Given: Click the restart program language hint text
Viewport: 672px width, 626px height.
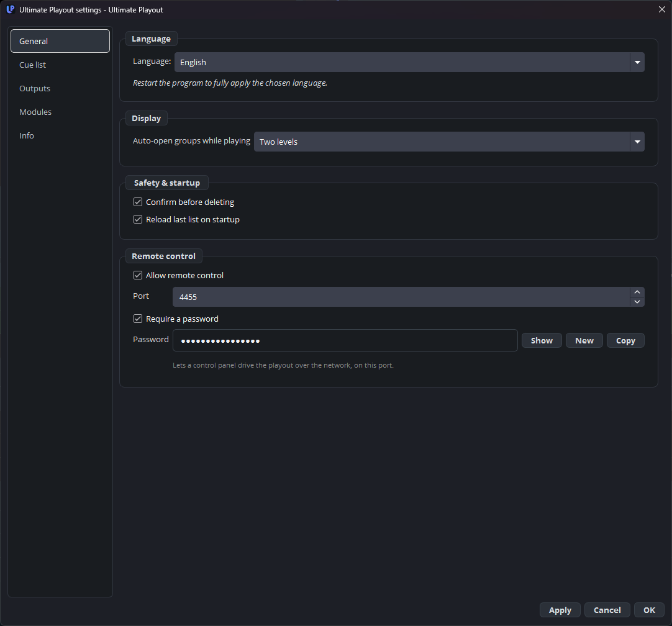Looking at the screenshot, I should pos(230,83).
